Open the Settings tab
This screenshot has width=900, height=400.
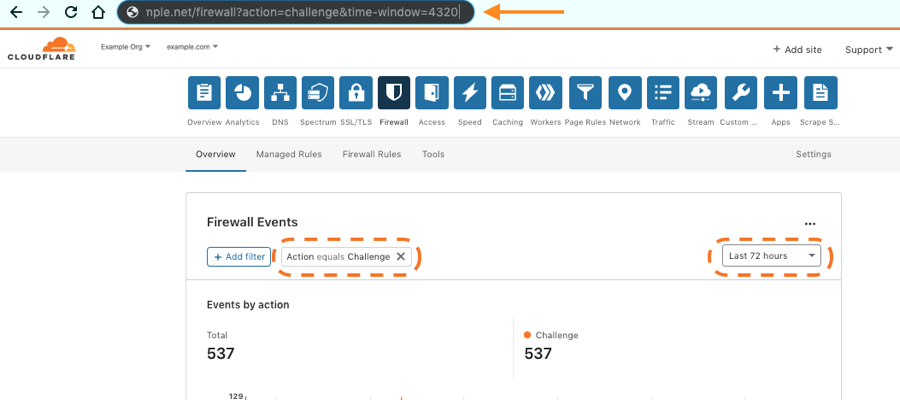click(x=813, y=154)
